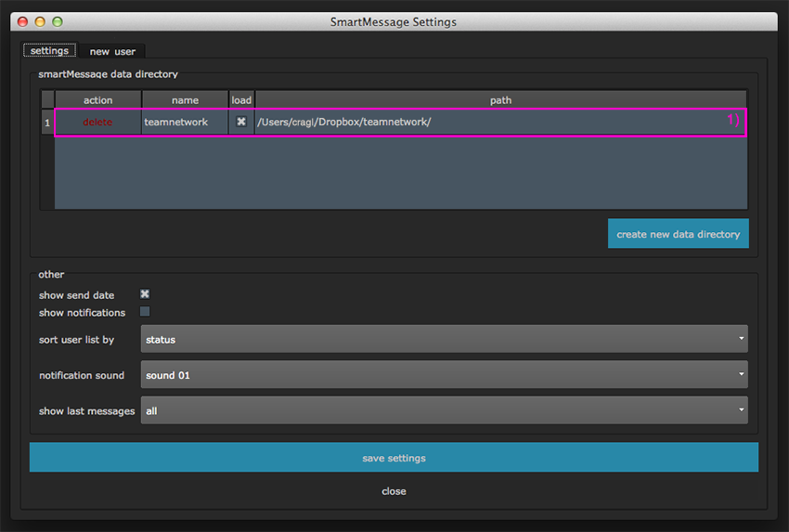Open the new user tab
The height and width of the screenshot is (532, 789).
(x=112, y=52)
